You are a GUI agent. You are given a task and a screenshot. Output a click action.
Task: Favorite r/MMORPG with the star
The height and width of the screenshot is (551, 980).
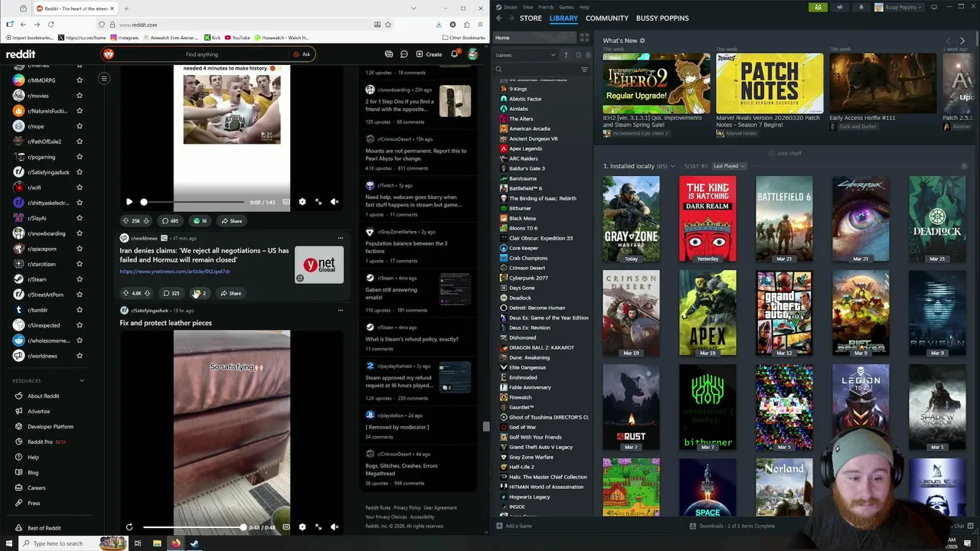pyautogui.click(x=80, y=80)
